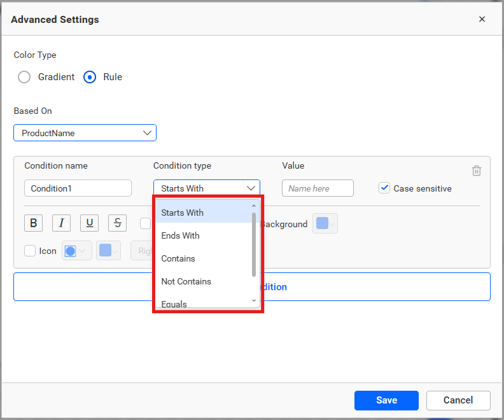Select the Rule color type
Image resolution: width=504 pixels, height=420 pixels.
click(x=90, y=77)
